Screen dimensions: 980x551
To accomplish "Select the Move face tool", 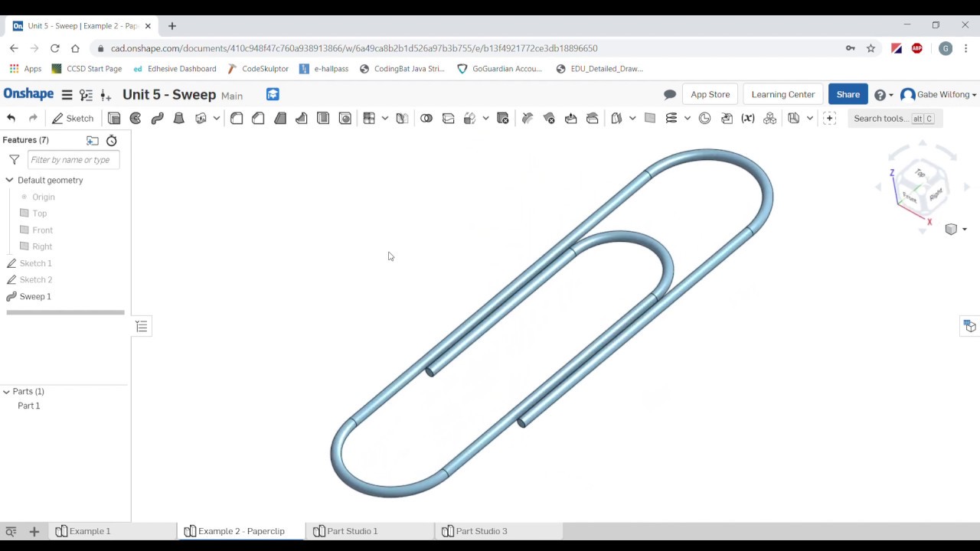I will [570, 118].
